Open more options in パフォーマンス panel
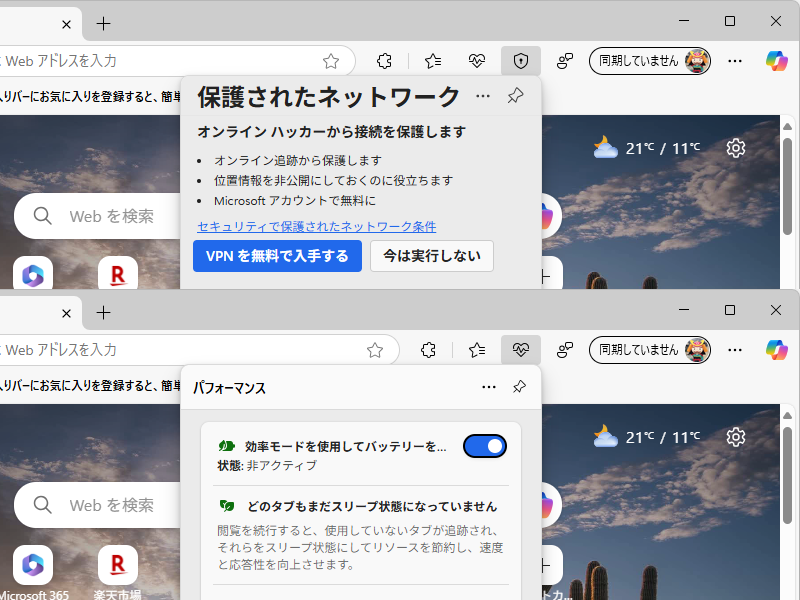 pos(489,387)
